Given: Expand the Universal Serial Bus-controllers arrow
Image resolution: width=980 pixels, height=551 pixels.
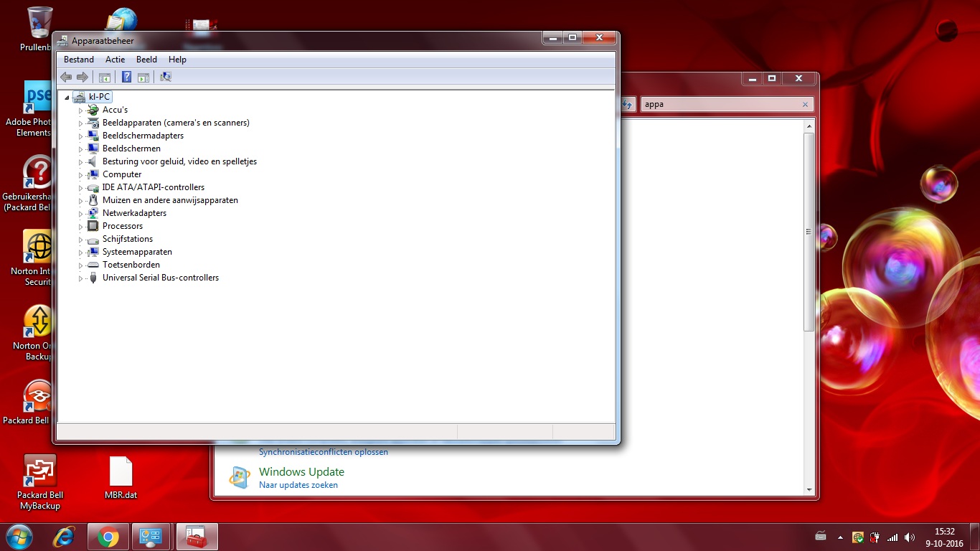Looking at the screenshot, I should point(80,278).
